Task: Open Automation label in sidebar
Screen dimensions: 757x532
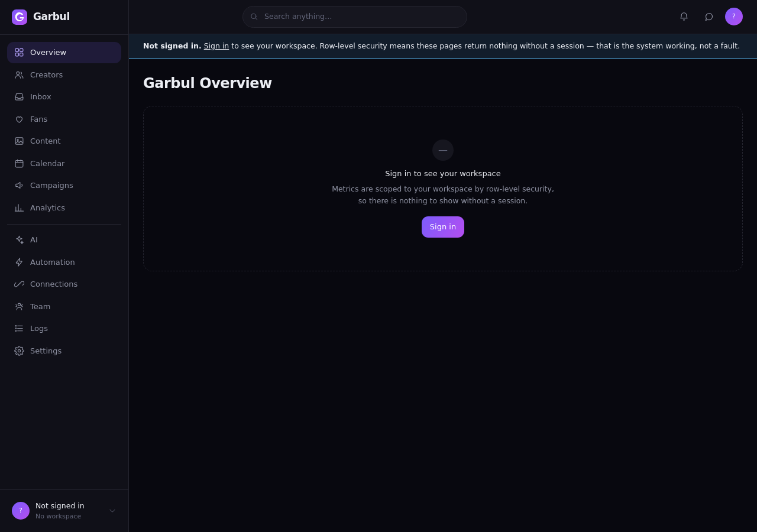Action: (x=53, y=262)
